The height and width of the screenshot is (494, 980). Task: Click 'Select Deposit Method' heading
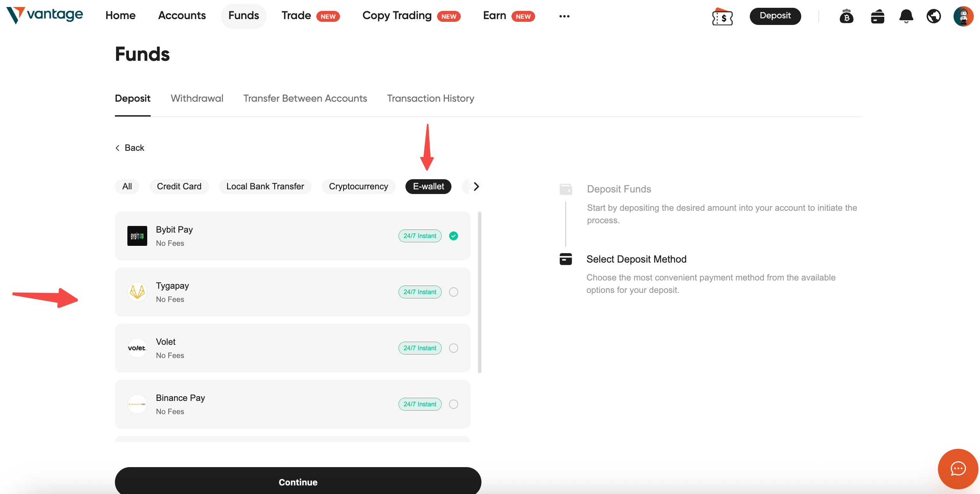pyautogui.click(x=636, y=259)
